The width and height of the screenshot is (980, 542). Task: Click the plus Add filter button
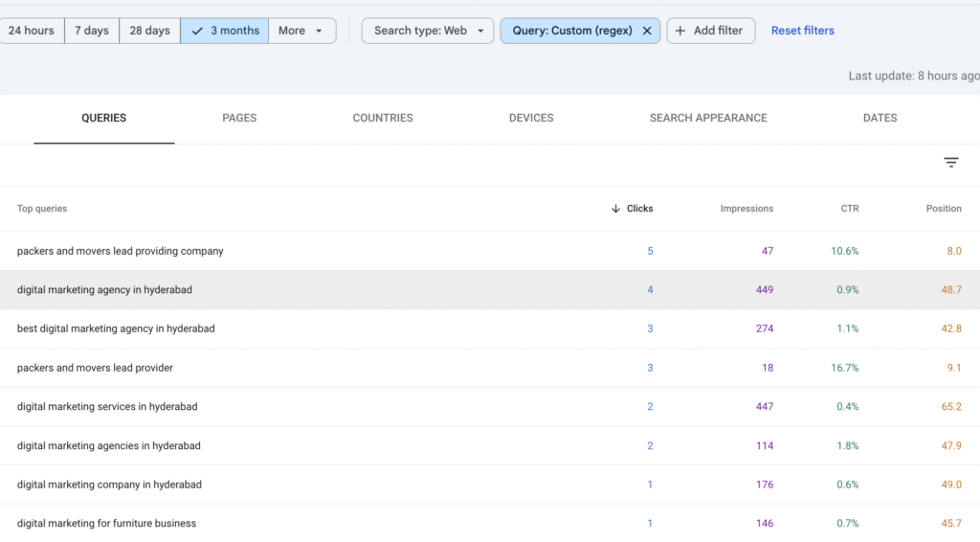point(710,31)
